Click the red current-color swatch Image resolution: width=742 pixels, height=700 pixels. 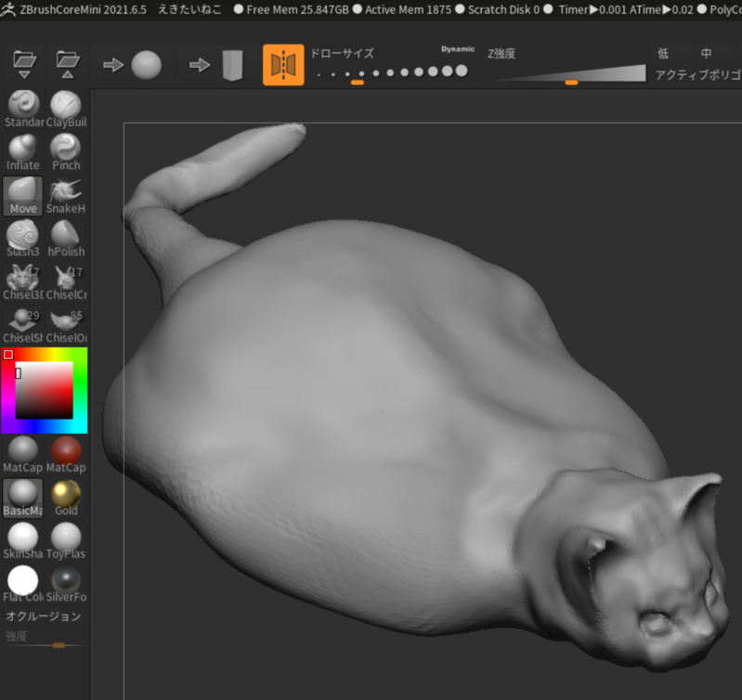click(x=8, y=355)
